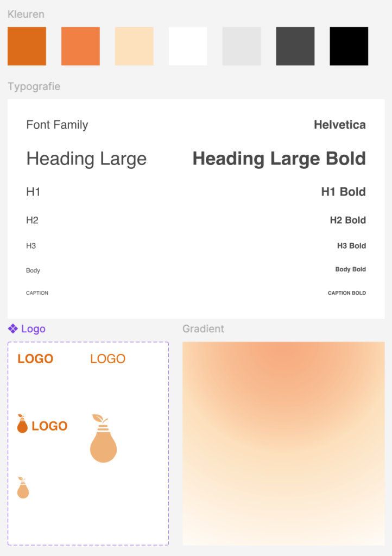The height and width of the screenshot is (556, 392).
Task: Click the dark orange pear beside LOGO text
Action: click(22, 424)
